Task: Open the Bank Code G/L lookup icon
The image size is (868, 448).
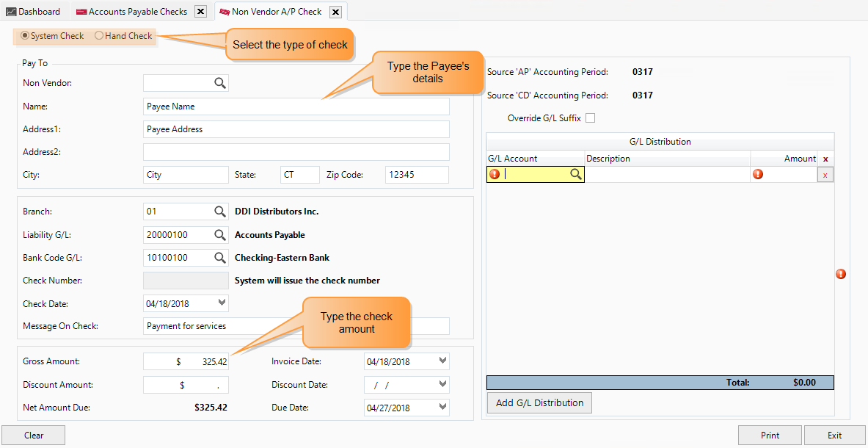Action: point(220,259)
